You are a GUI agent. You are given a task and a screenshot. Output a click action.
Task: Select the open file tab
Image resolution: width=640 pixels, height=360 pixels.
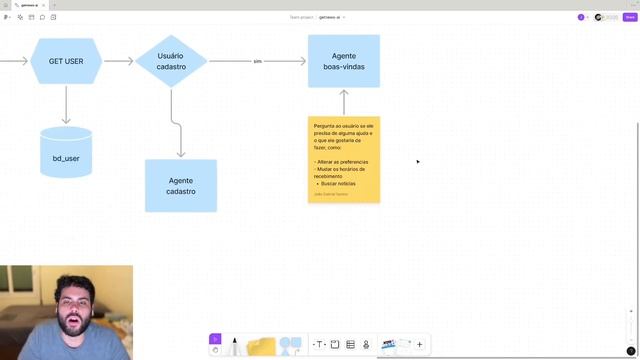[29, 5]
